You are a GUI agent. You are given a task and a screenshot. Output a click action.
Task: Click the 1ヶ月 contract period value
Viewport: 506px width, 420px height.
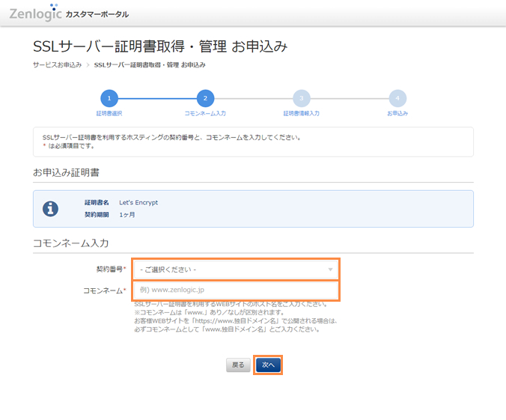pyautogui.click(x=127, y=215)
